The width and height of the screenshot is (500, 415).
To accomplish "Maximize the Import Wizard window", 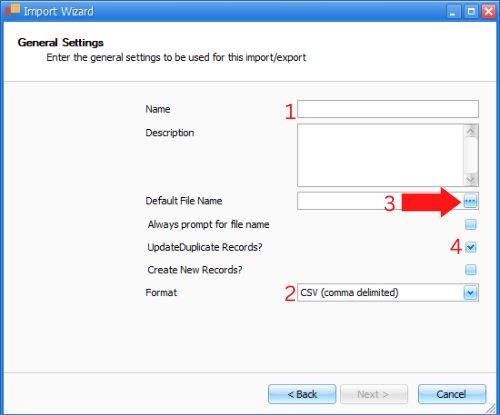I will 471,12.
